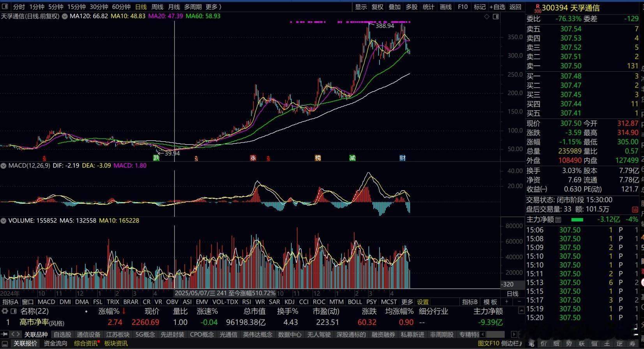This screenshot has width=644, height=349.
Task: Toggle the left panel icon beside 分时
Action: (5, 7)
